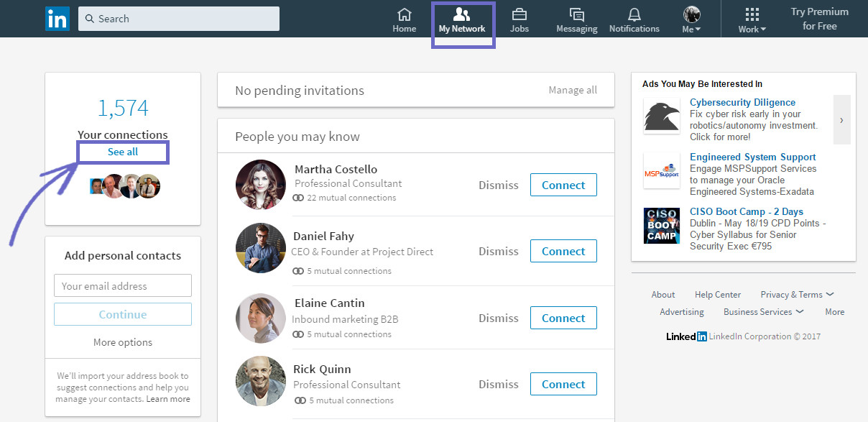Image resolution: width=868 pixels, height=422 pixels.
Task: Dismiss Daniel Fahy suggestion
Action: [x=498, y=252]
